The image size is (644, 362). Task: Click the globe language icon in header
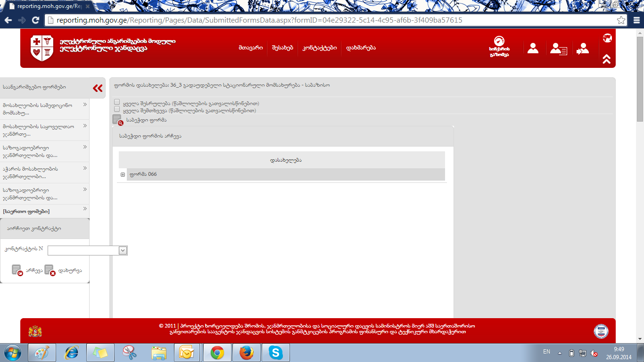(607, 38)
